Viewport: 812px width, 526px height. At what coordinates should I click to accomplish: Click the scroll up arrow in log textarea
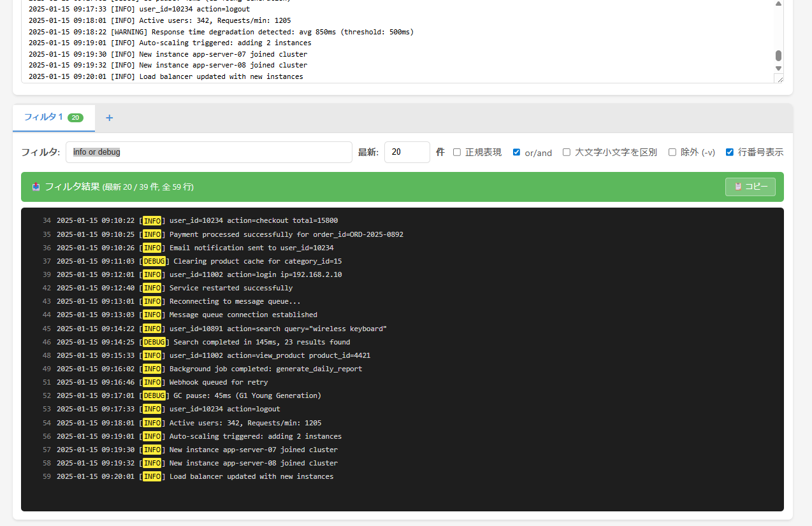[x=778, y=4]
